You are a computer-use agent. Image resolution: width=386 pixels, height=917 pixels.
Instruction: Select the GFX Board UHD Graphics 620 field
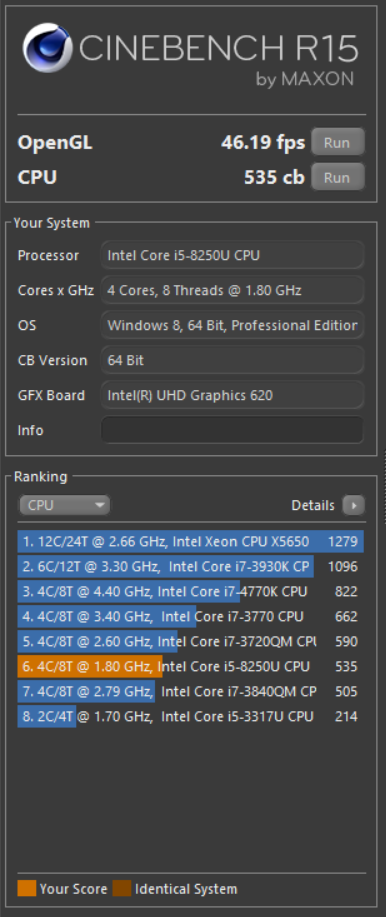pyautogui.click(x=233, y=395)
